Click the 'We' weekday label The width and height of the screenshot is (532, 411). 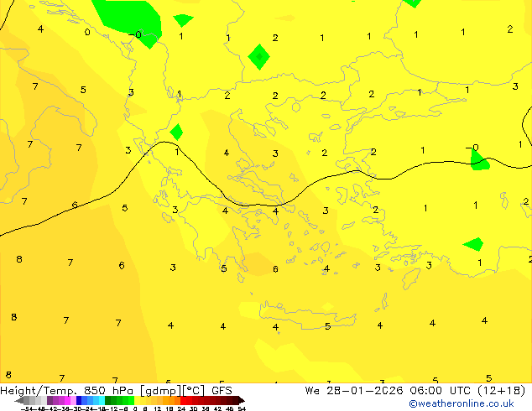[312, 391]
